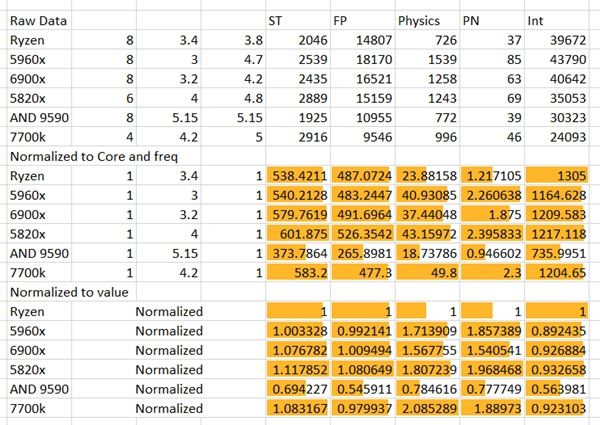Click the cell showing 39672

point(557,40)
